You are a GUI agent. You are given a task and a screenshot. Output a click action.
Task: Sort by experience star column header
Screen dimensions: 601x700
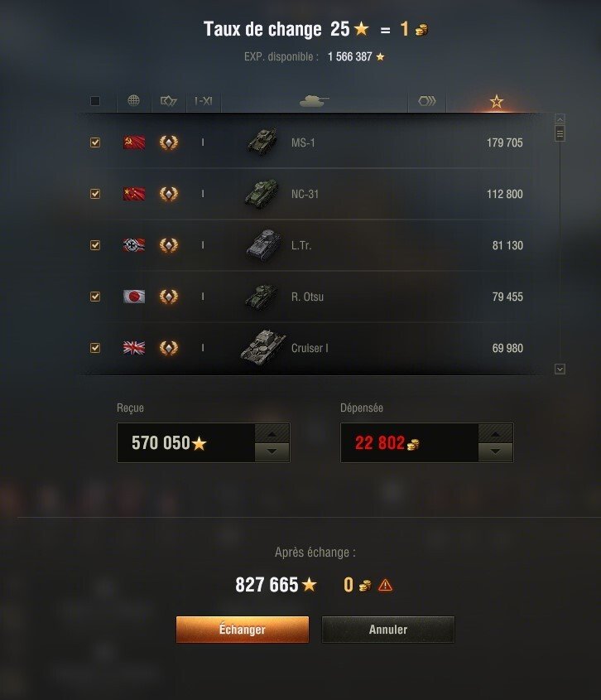[497, 101]
